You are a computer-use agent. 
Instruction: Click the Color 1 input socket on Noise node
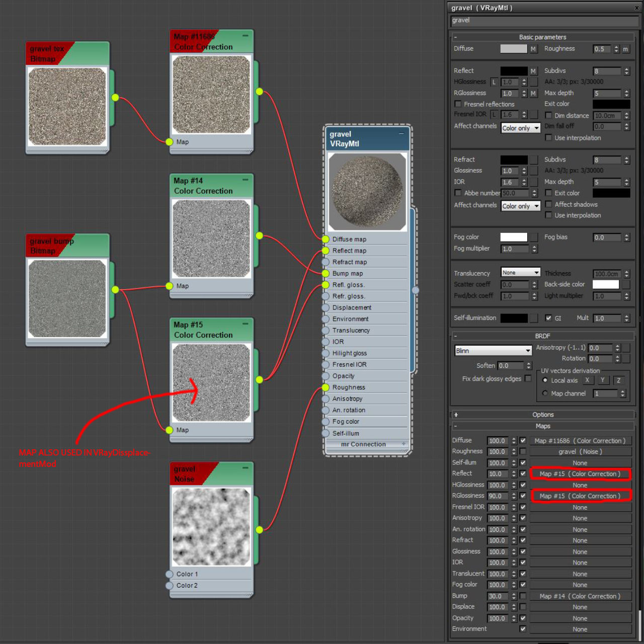click(x=170, y=574)
